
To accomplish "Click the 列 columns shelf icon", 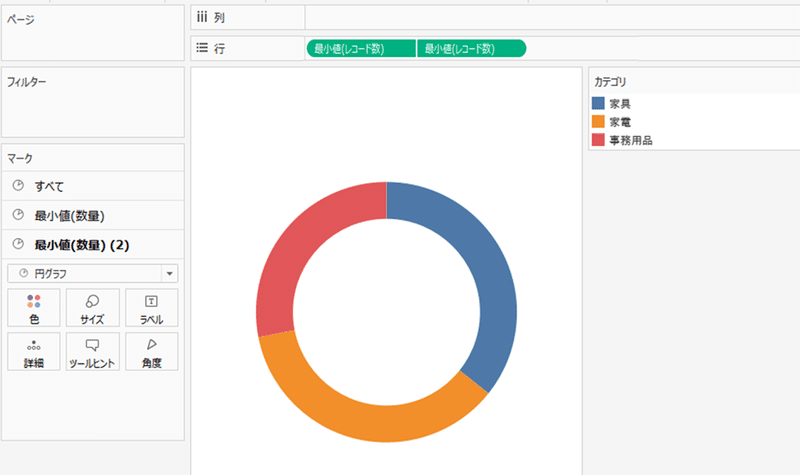I will (x=202, y=17).
